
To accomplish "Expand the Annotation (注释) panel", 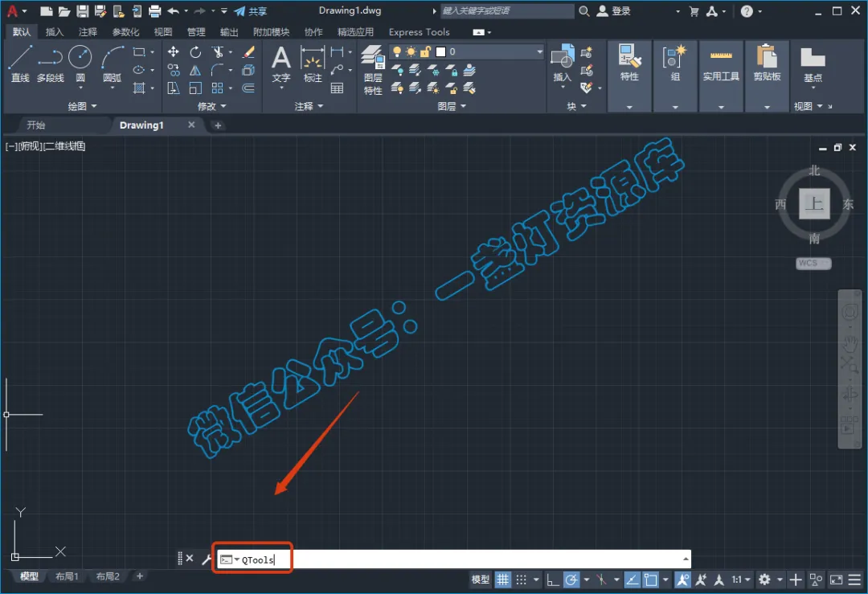I will [x=309, y=106].
